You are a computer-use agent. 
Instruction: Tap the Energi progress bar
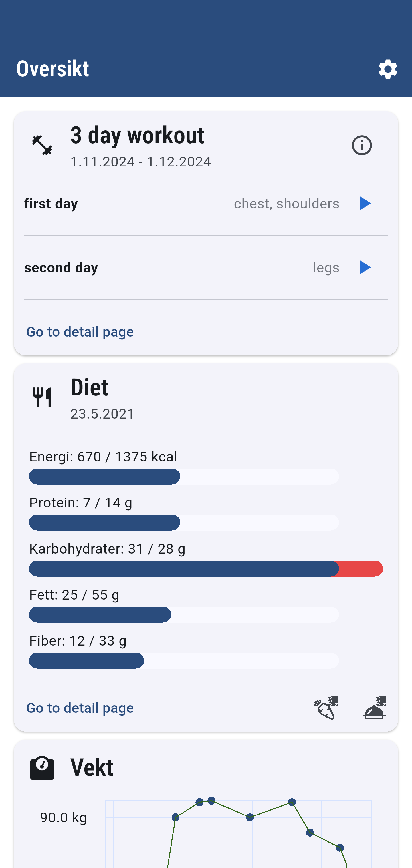coord(184,476)
